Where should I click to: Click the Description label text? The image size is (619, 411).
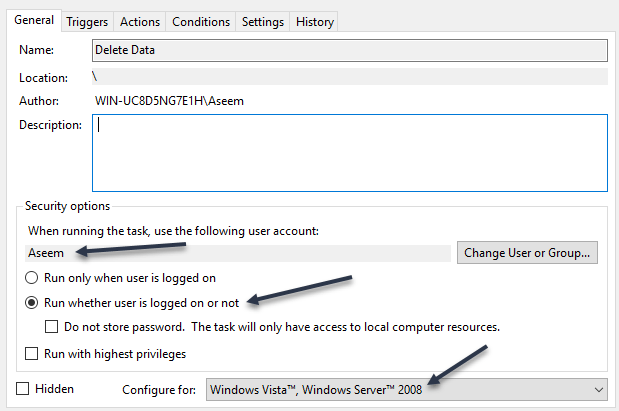pos(50,125)
